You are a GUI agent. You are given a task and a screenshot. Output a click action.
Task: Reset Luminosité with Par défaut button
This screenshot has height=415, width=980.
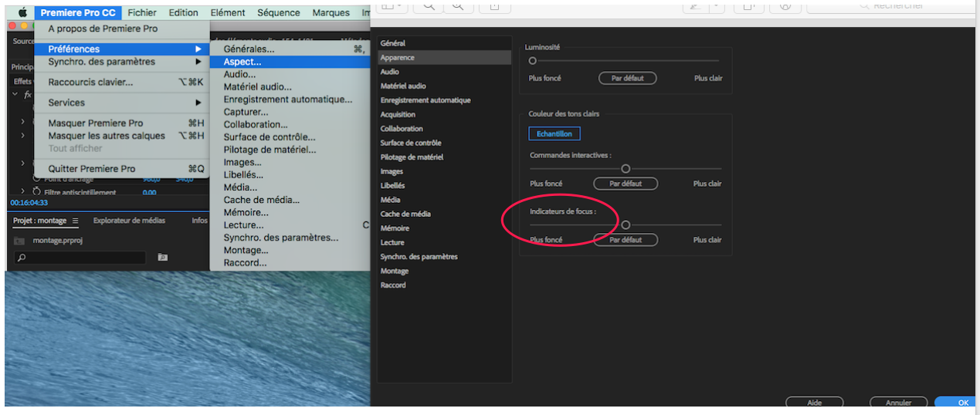pyautogui.click(x=627, y=78)
